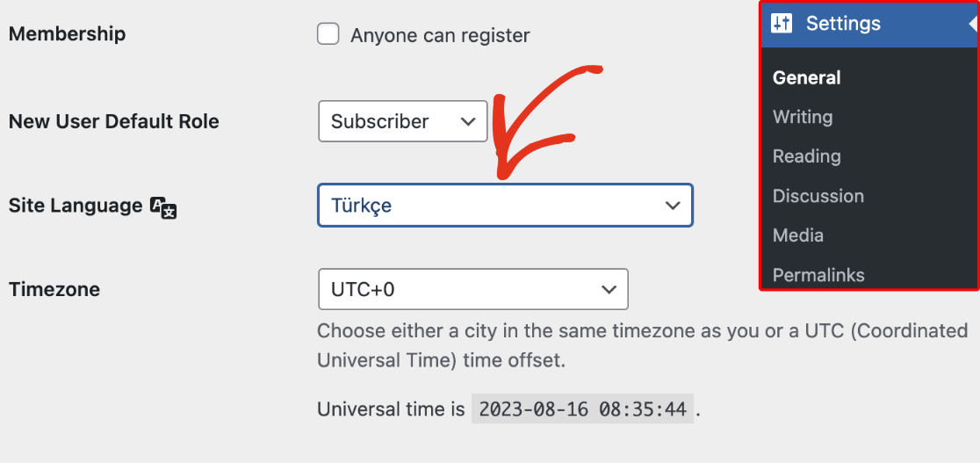Screen dimensions: 980x463
Task: Click the translation icon beside Site Language
Action: 163,207
